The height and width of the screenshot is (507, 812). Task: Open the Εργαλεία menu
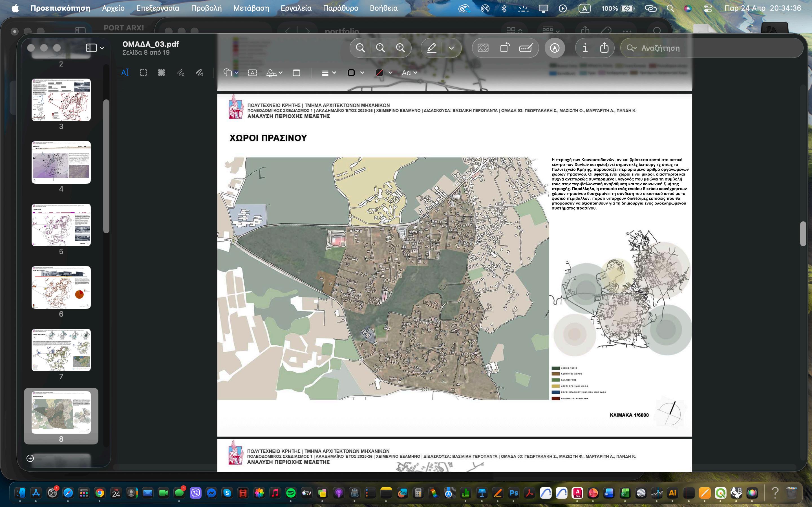(x=296, y=8)
